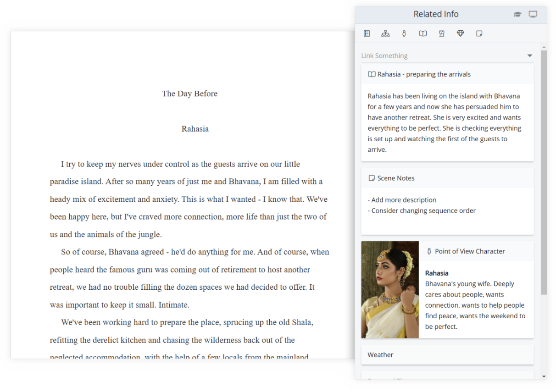Click the scrollbar up arrow in Related Info
556x392 pixels.
click(544, 47)
